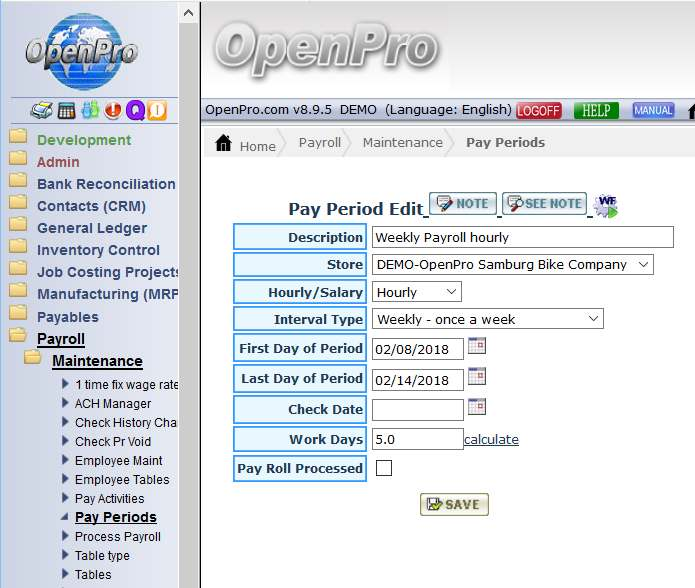Click the calculate link beside Work Days

(x=491, y=439)
